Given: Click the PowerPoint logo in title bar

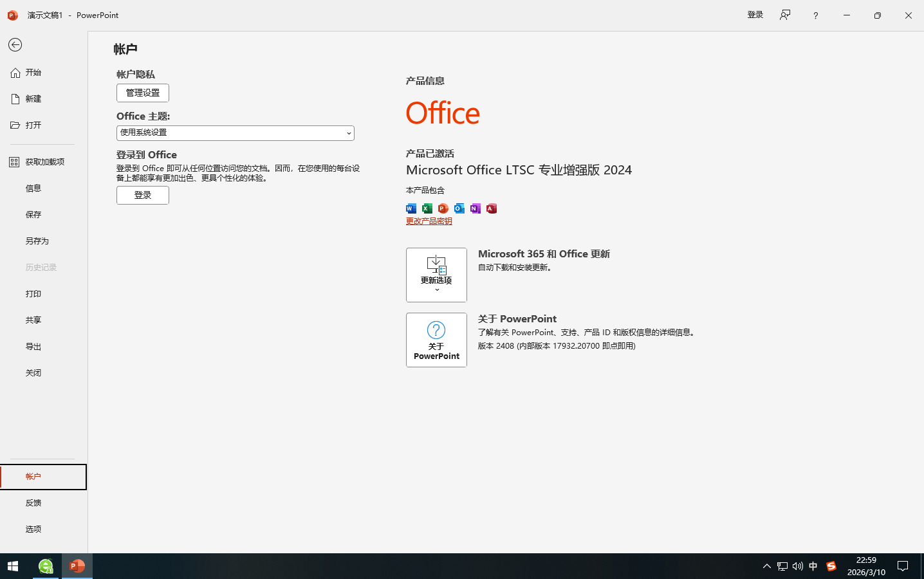Looking at the screenshot, I should pos(13,15).
